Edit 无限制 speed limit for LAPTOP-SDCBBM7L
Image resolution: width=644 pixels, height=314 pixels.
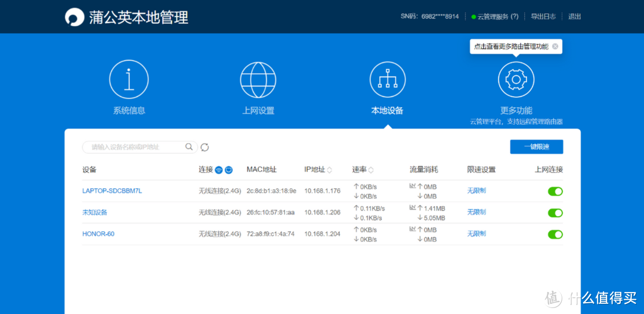(x=476, y=191)
